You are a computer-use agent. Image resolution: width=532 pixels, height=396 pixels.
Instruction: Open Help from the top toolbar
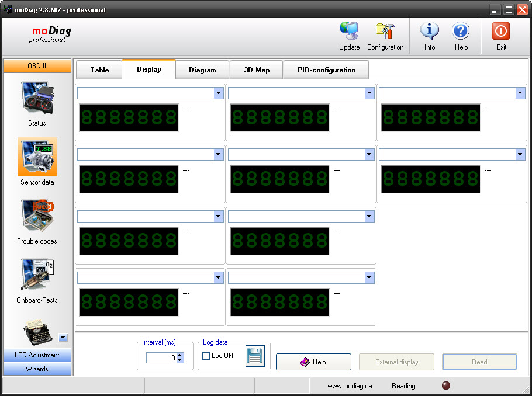461,32
